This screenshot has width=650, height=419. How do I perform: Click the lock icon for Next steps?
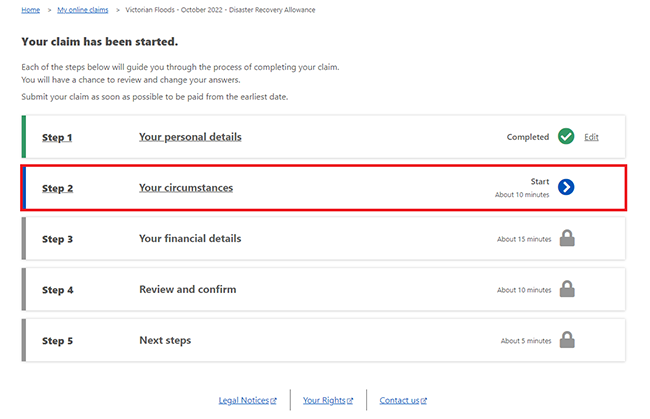coord(567,340)
